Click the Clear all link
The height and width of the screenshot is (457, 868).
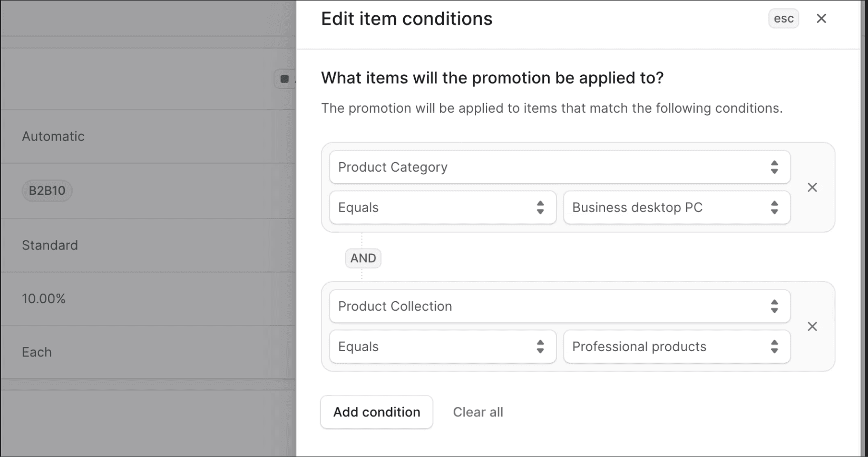pyautogui.click(x=477, y=412)
